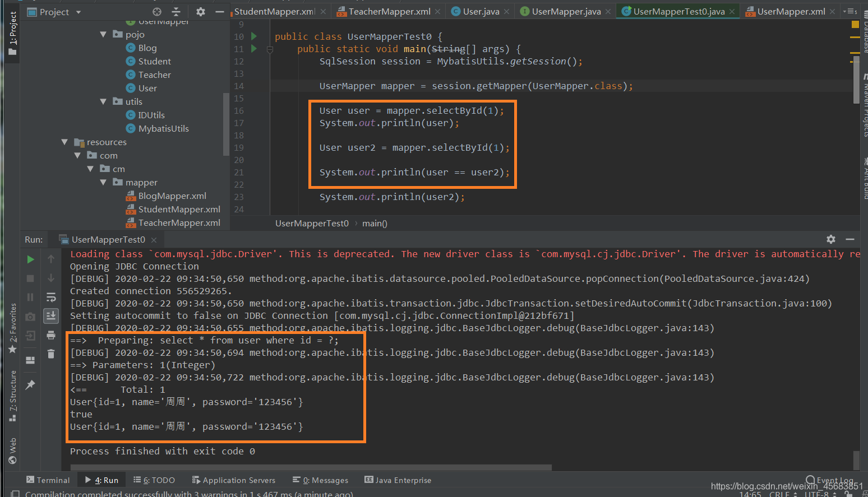The image size is (868, 497).
Task: Click the main() breadcrumb
Action: [x=375, y=224]
